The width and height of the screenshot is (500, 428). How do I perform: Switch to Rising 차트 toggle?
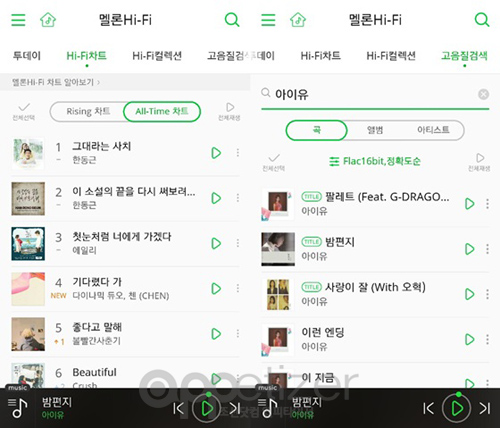coord(88,111)
